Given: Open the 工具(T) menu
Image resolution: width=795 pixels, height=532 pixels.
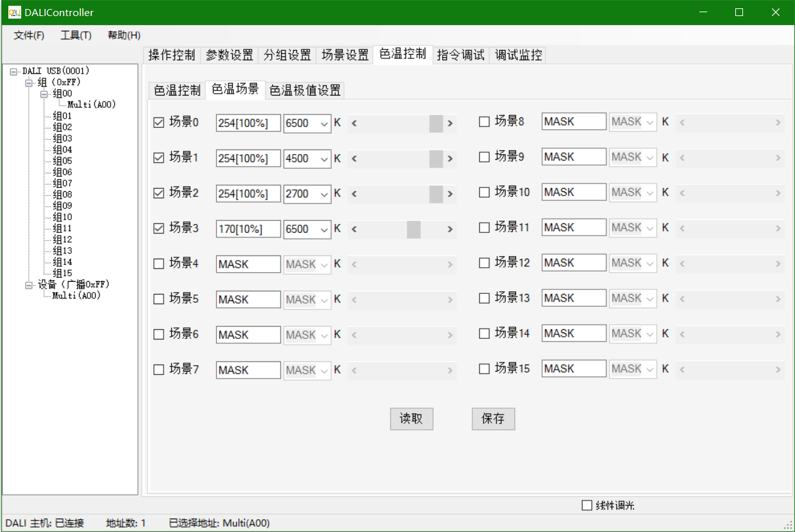Looking at the screenshot, I should (76, 35).
